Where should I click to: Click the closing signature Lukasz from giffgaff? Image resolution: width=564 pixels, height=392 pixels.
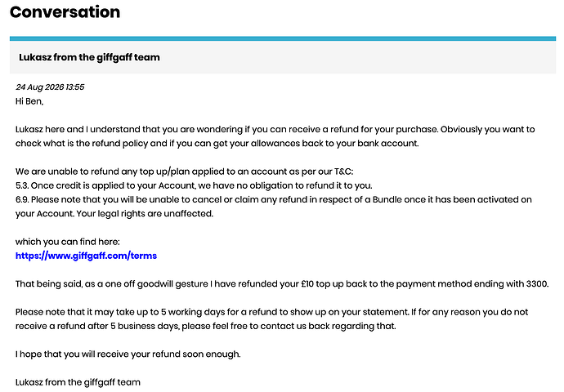tap(78, 382)
